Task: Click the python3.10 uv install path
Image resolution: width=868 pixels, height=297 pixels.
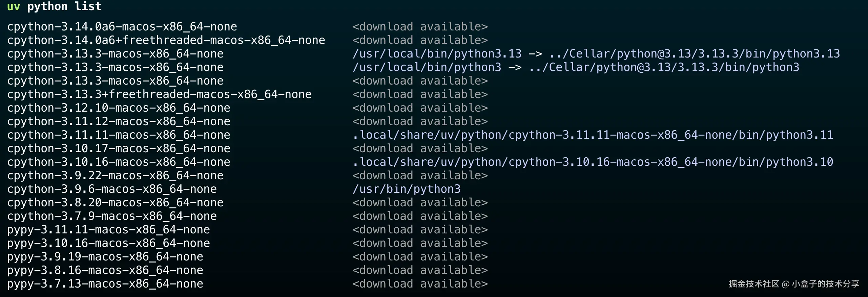Action: tap(592, 162)
